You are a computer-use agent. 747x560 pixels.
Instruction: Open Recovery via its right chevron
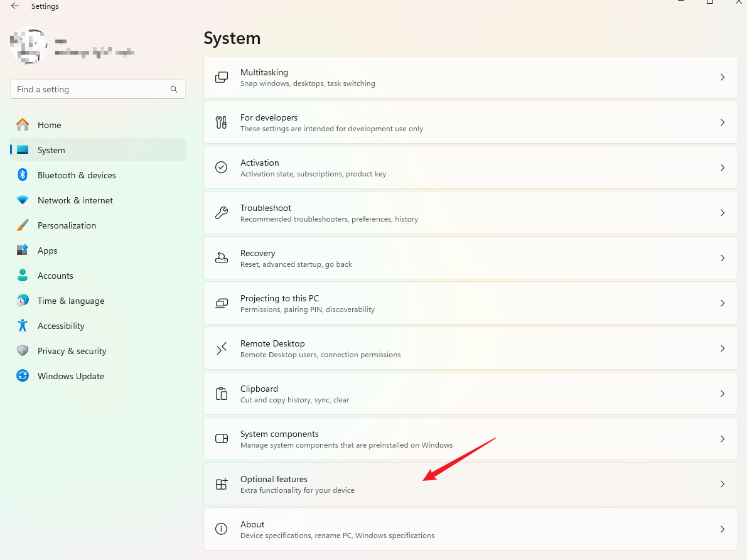(723, 258)
